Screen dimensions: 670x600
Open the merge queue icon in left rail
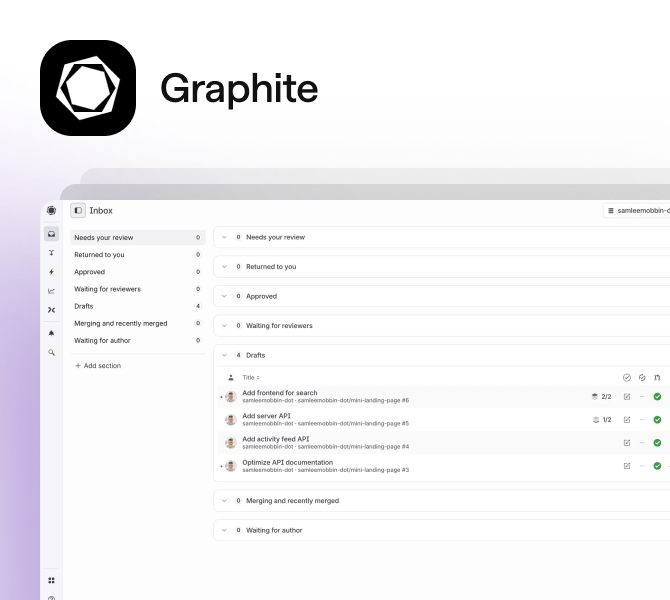(x=51, y=253)
